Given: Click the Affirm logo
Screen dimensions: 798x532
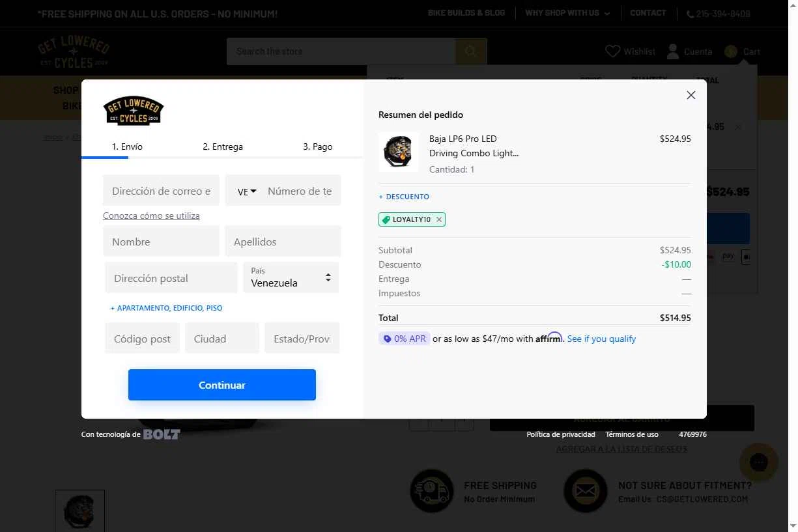Looking at the screenshot, I should point(549,338).
